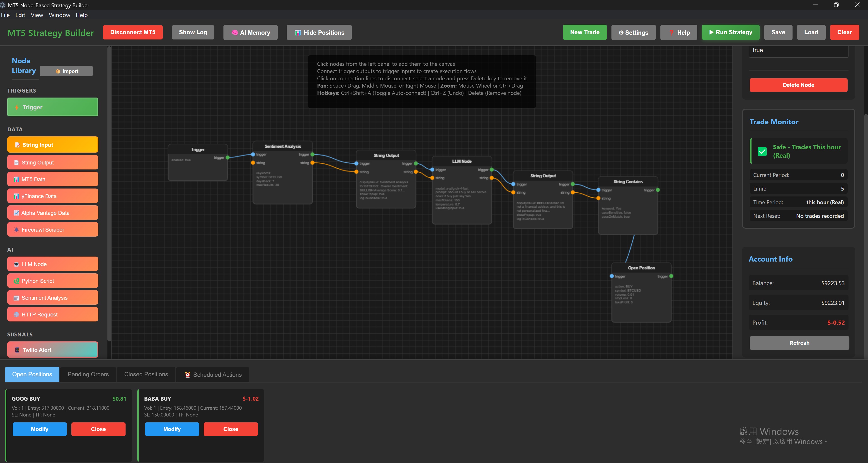Click the AI Memory brain icon

pyautogui.click(x=235, y=33)
